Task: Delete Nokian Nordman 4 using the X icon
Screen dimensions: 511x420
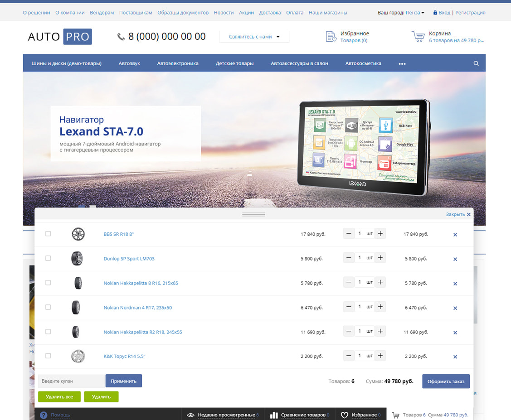Action: 455,308
